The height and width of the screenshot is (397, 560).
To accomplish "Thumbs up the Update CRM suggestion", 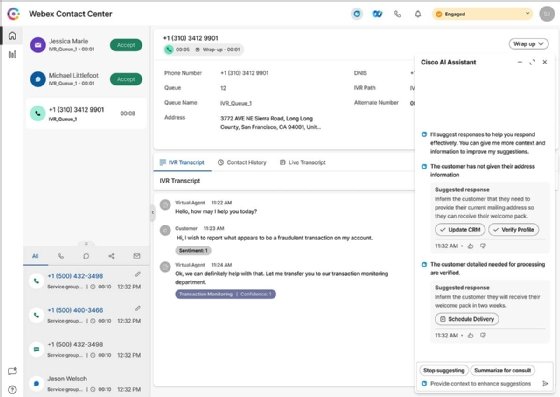I will coord(470,246).
